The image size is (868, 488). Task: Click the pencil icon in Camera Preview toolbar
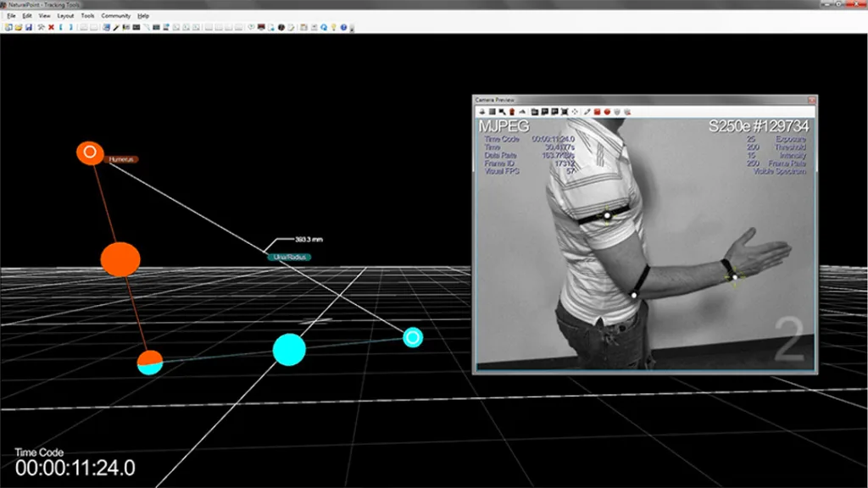(x=587, y=112)
